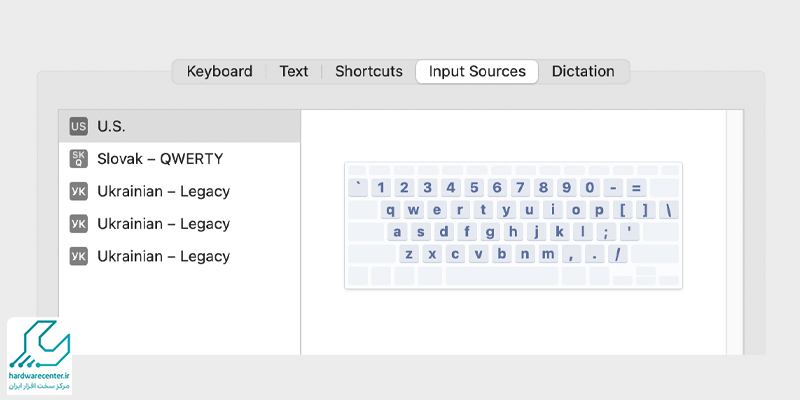Click the US flag icon beside U.S.
The image size is (800, 400).
(x=78, y=126)
